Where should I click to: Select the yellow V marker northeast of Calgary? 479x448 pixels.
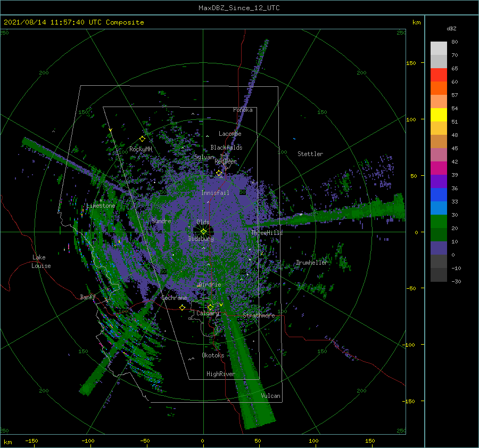[221, 305]
